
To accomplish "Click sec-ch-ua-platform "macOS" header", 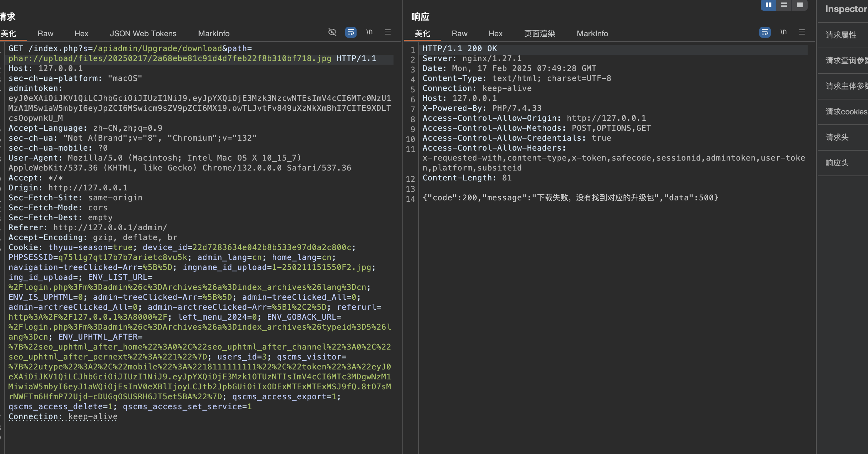I will (x=75, y=78).
